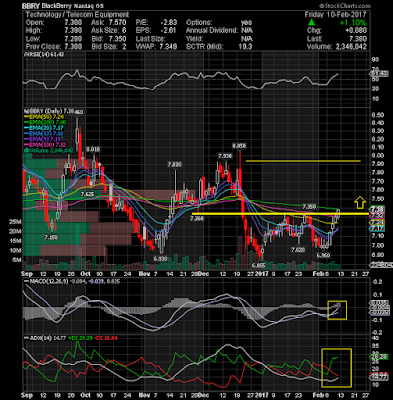Click the 7.150 September low label

point(51,237)
